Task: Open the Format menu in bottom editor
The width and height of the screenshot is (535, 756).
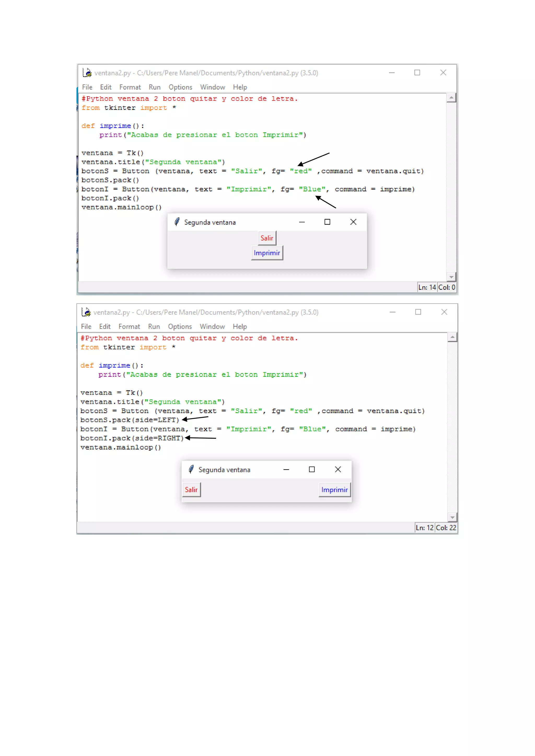Action: [x=129, y=327]
